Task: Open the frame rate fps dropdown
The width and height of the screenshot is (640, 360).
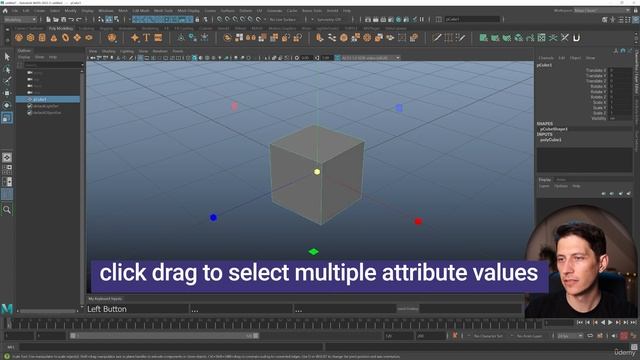Action: 569,336
